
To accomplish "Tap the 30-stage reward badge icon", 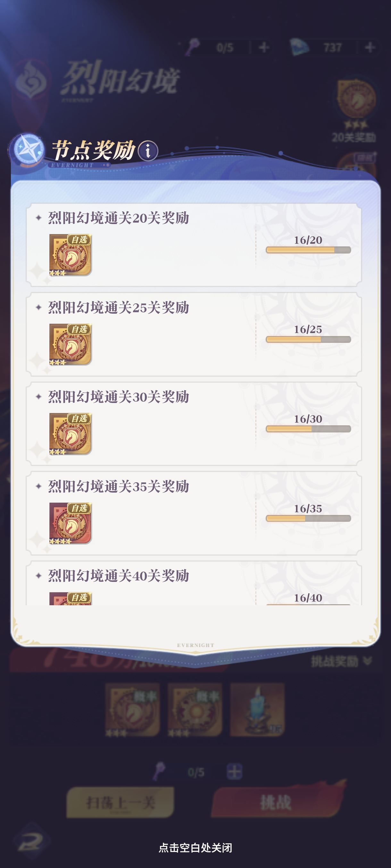I will click(x=71, y=434).
